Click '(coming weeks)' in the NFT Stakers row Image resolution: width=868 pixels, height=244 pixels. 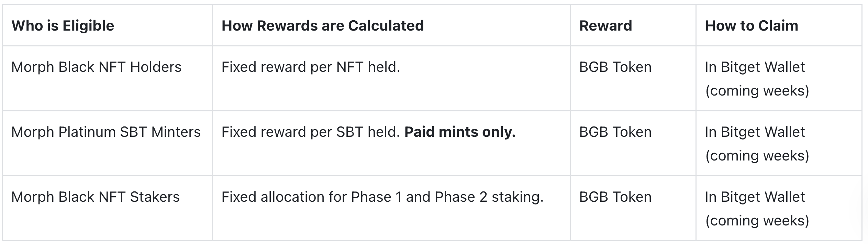(757, 221)
